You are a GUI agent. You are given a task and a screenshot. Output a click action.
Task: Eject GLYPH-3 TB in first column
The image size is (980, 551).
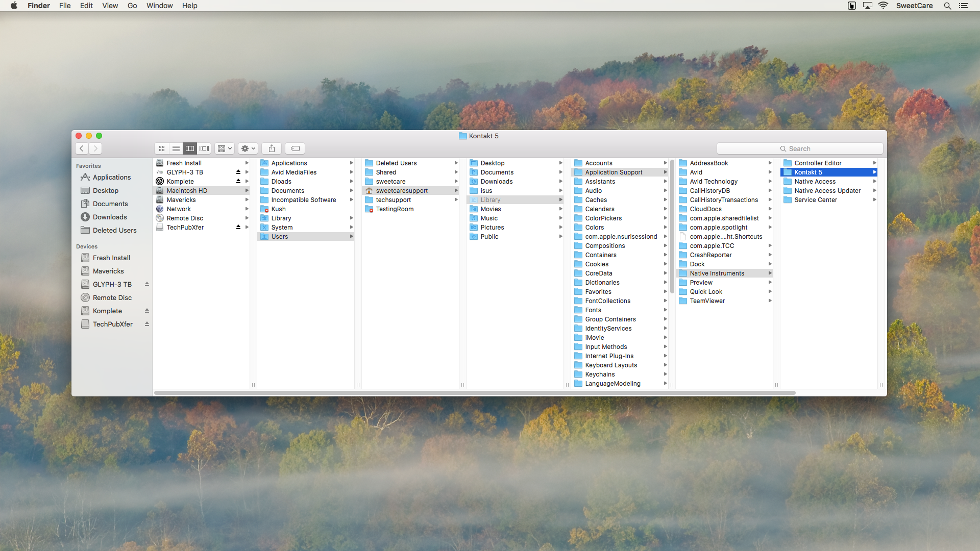pyautogui.click(x=238, y=172)
